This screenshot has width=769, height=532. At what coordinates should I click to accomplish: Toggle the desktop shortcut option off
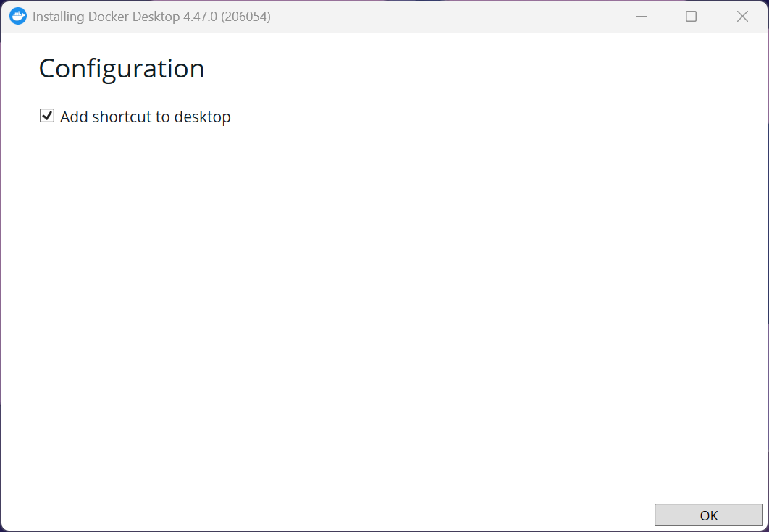pyautogui.click(x=47, y=116)
